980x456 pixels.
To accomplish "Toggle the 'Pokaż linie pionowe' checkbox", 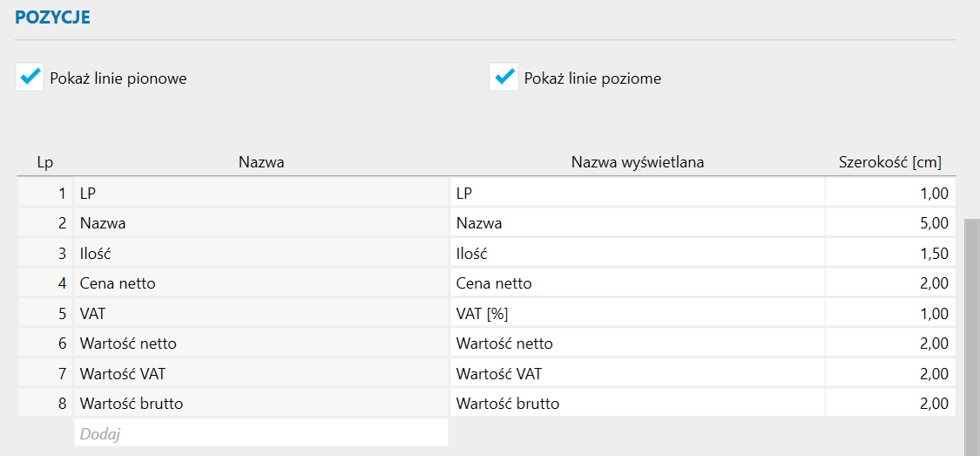I will click(30, 78).
